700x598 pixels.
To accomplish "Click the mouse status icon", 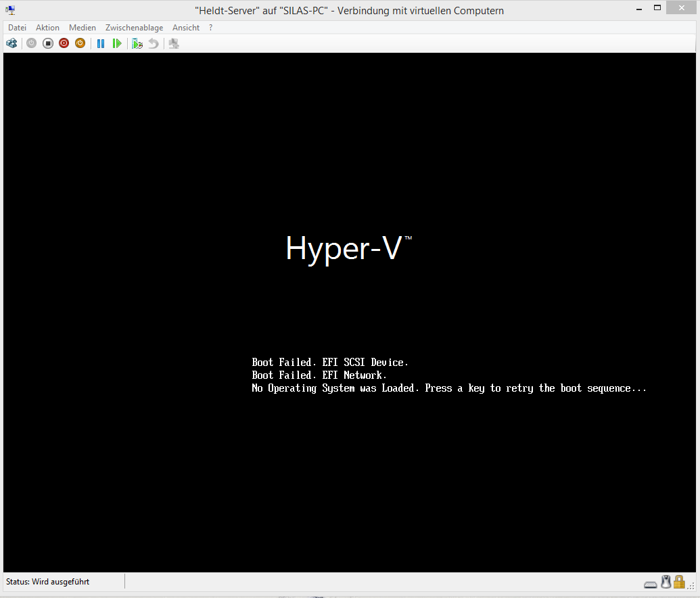I will 666,582.
